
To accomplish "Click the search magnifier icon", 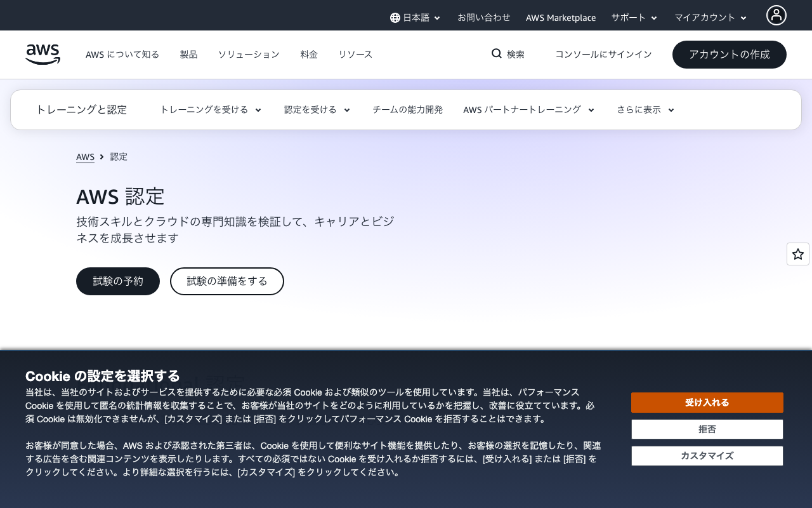I will click(496, 53).
